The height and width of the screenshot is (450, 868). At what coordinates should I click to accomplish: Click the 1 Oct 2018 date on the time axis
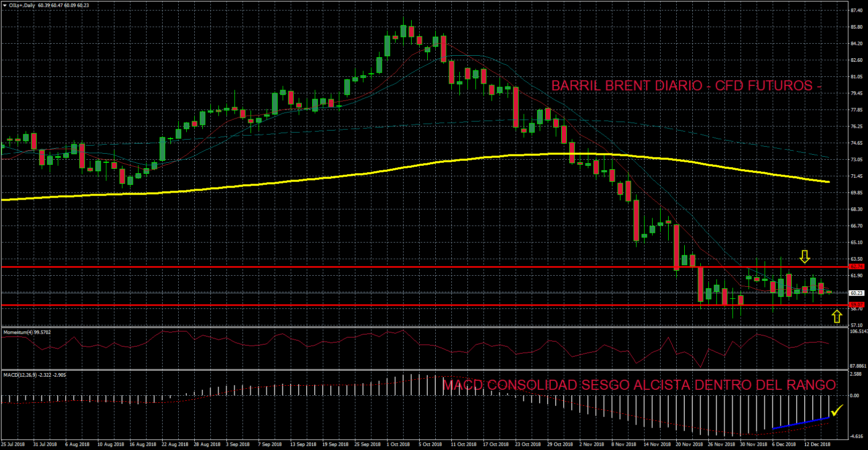[x=398, y=444]
